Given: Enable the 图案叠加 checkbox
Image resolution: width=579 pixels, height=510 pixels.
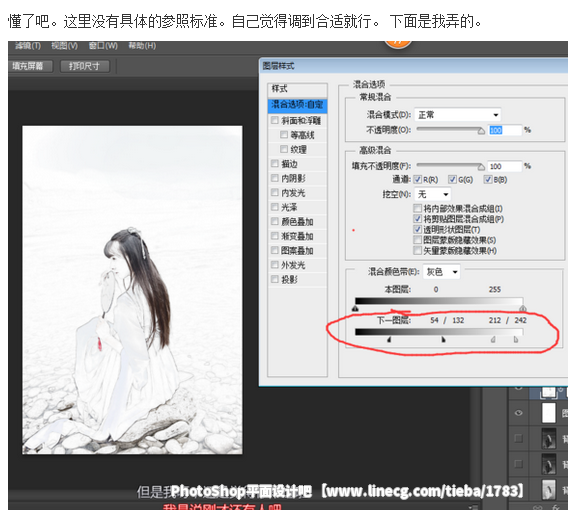Looking at the screenshot, I should [x=274, y=250].
